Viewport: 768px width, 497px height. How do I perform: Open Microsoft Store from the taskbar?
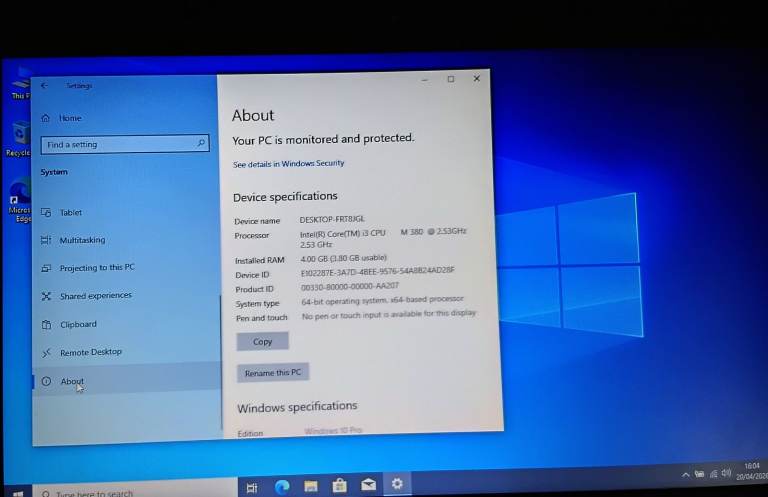pos(340,486)
